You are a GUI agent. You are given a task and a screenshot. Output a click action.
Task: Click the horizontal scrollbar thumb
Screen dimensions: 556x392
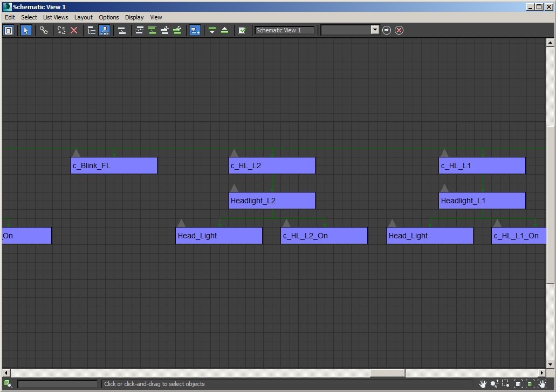(387, 373)
